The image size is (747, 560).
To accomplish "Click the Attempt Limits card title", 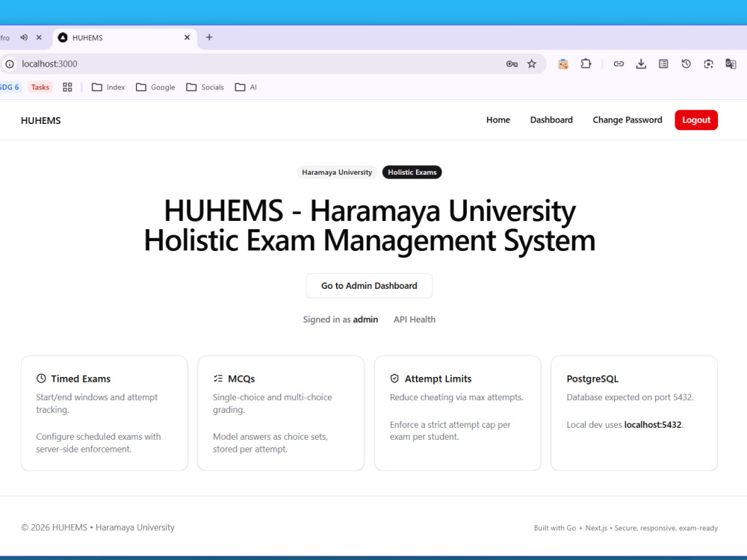I will pos(438,379).
